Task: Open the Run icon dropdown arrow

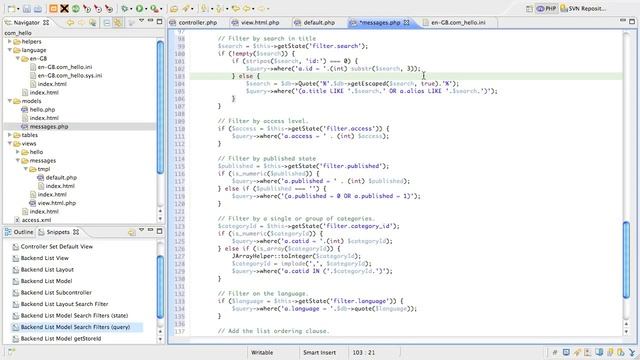Action: point(146,9)
